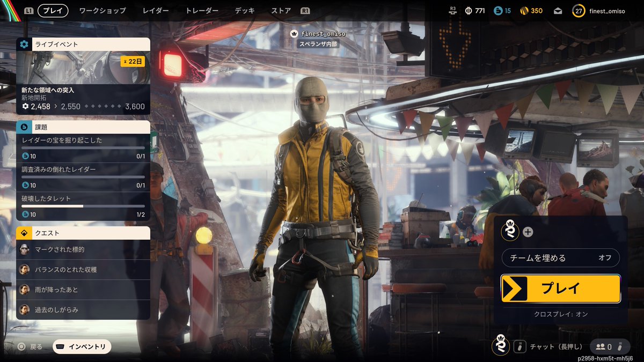Open the mail envelope icon
Viewport: 644px width, 362px height.
(558, 11)
